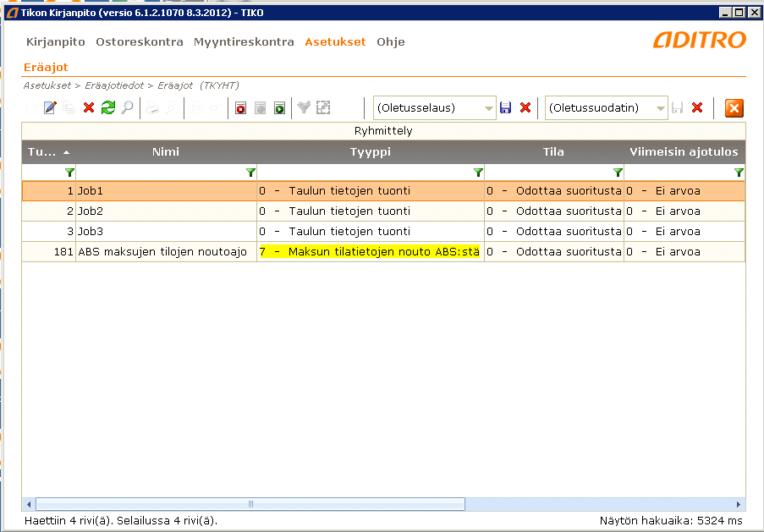Close the Eräajot view with the orange X button
The height and width of the screenshot is (532, 764).
[734, 107]
